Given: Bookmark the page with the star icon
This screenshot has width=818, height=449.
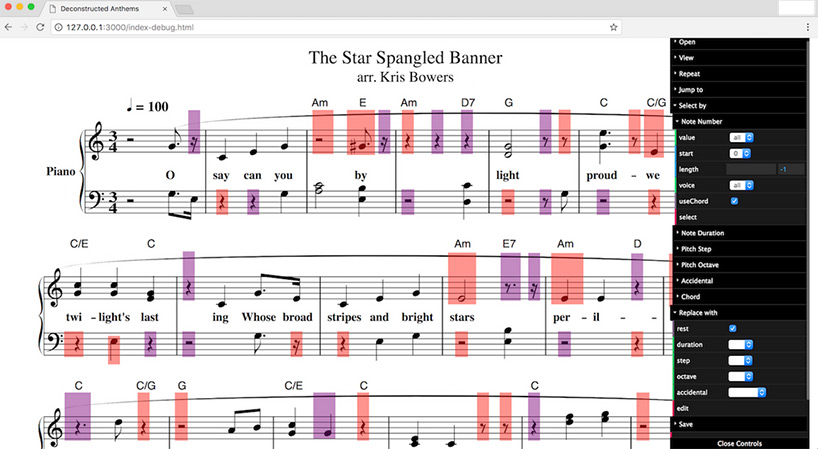Looking at the screenshot, I should click(x=613, y=27).
